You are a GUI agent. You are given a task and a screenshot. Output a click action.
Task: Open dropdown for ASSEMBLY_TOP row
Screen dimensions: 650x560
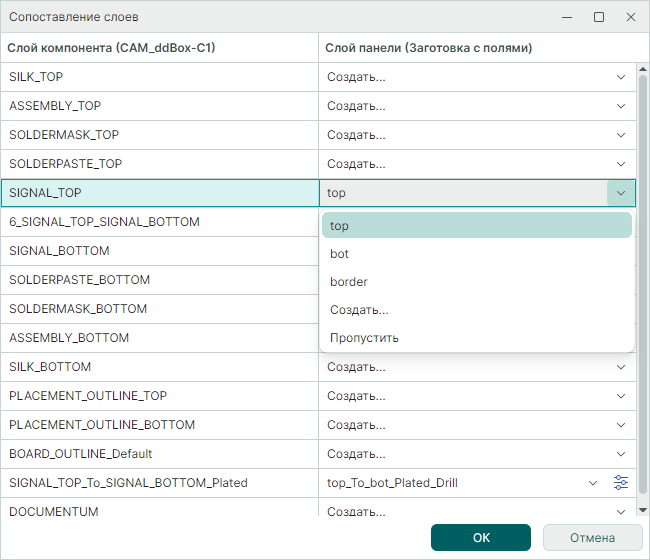621,106
